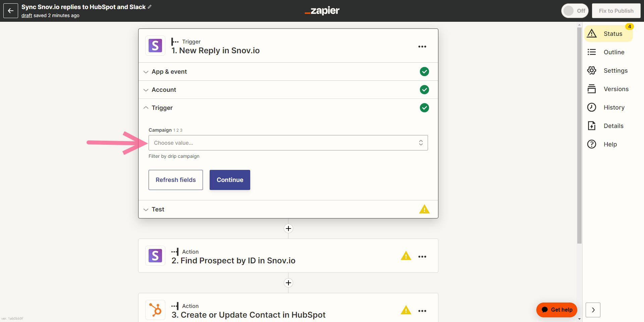This screenshot has width=644, height=322.
Task: Collapse the right sidebar with chevron
Action: (593, 310)
